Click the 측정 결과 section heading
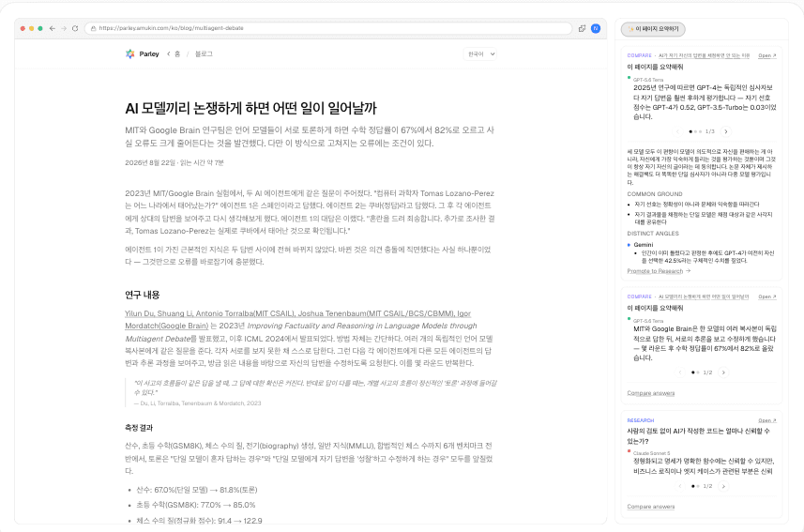The height and width of the screenshot is (532, 804). [139, 427]
